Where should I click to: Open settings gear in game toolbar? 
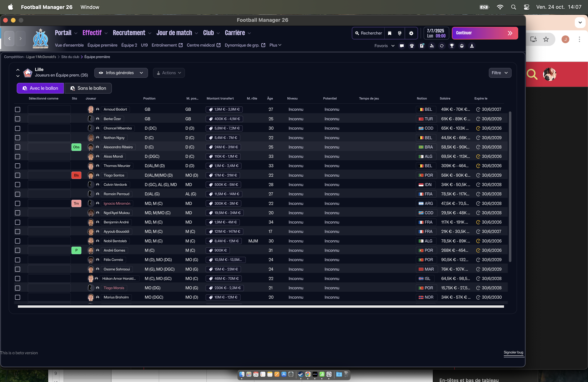[411, 33]
